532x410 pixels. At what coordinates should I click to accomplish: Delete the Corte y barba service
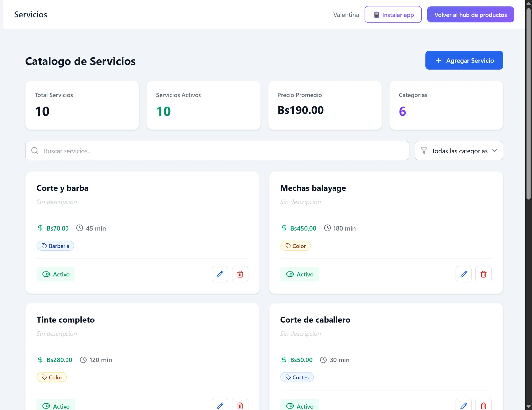(x=240, y=274)
